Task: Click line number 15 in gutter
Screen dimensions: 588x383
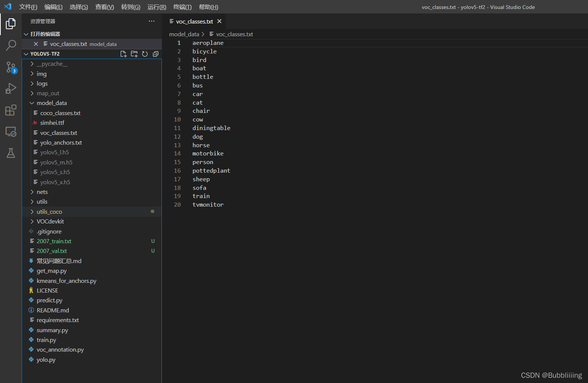Action: click(177, 162)
